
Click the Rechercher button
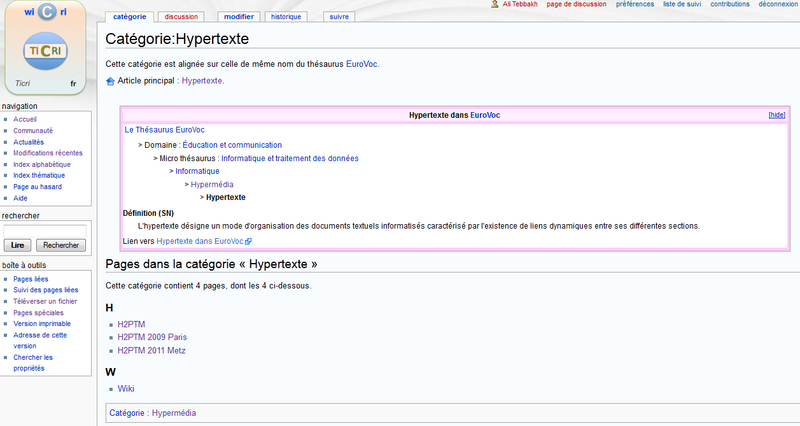point(61,245)
